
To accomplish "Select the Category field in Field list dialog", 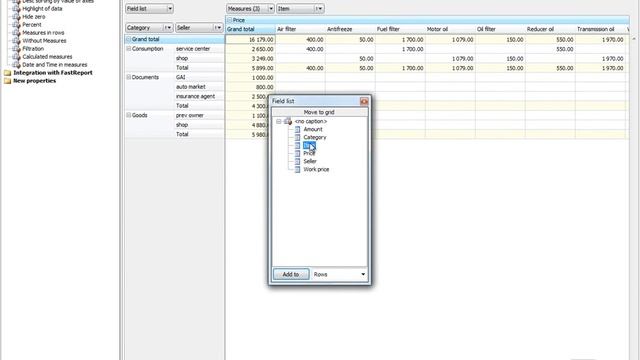I will pos(315,138).
